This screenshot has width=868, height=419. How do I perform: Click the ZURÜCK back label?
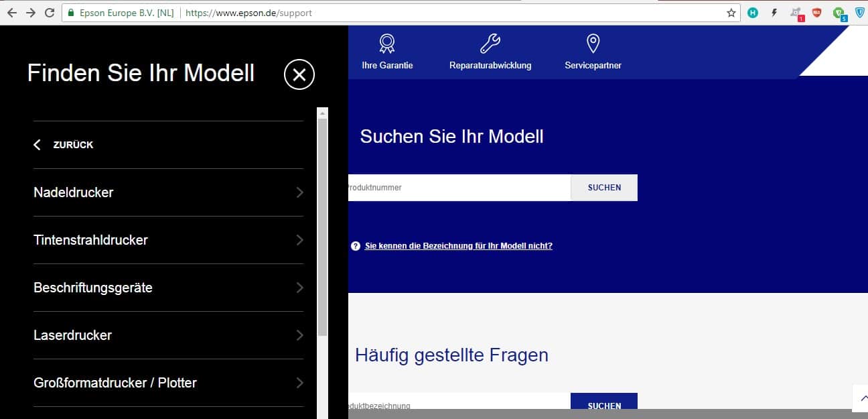73,145
